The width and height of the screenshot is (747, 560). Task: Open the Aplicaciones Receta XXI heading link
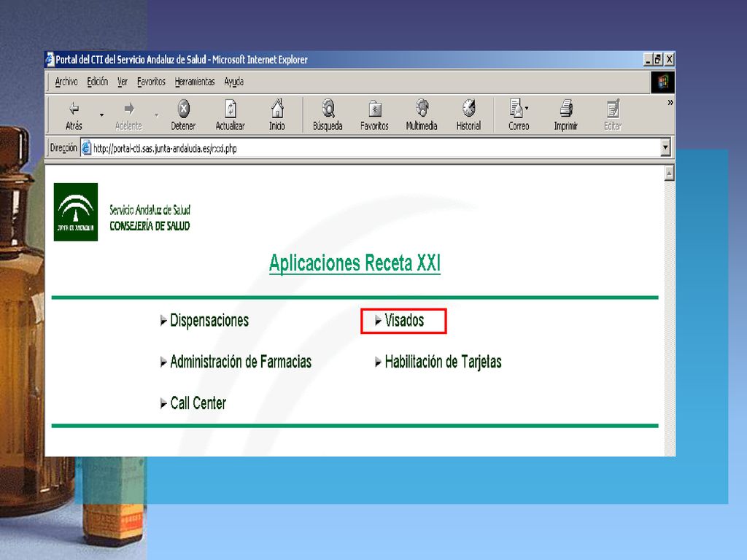pyautogui.click(x=355, y=262)
